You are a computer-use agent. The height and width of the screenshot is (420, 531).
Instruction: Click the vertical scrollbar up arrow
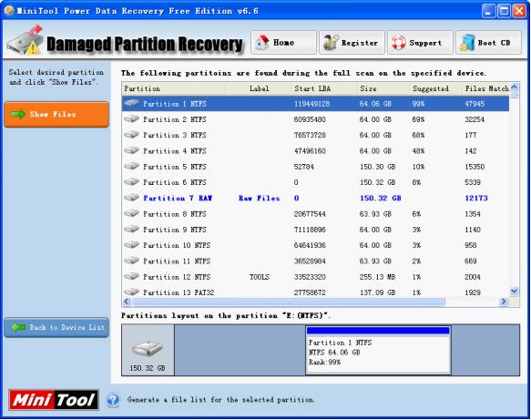514,87
